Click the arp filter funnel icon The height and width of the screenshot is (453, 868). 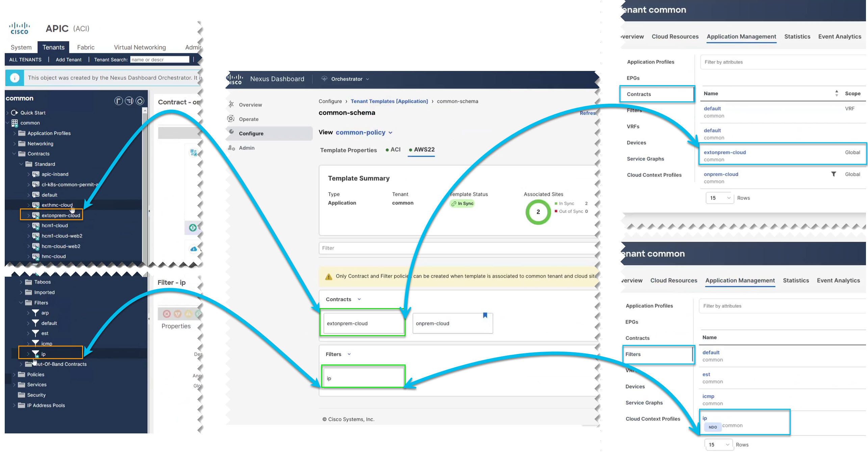coord(35,313)
